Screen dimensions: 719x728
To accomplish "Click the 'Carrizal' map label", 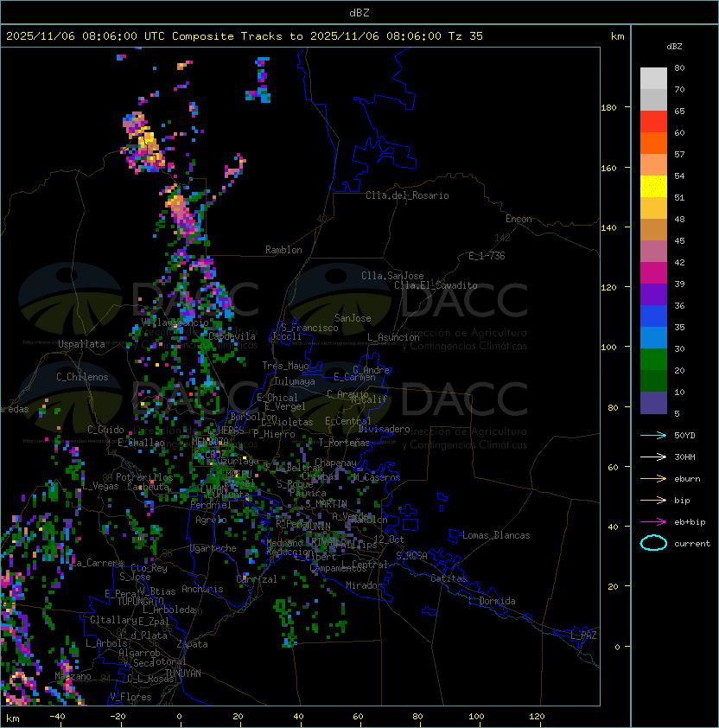I will pos(257,579).
